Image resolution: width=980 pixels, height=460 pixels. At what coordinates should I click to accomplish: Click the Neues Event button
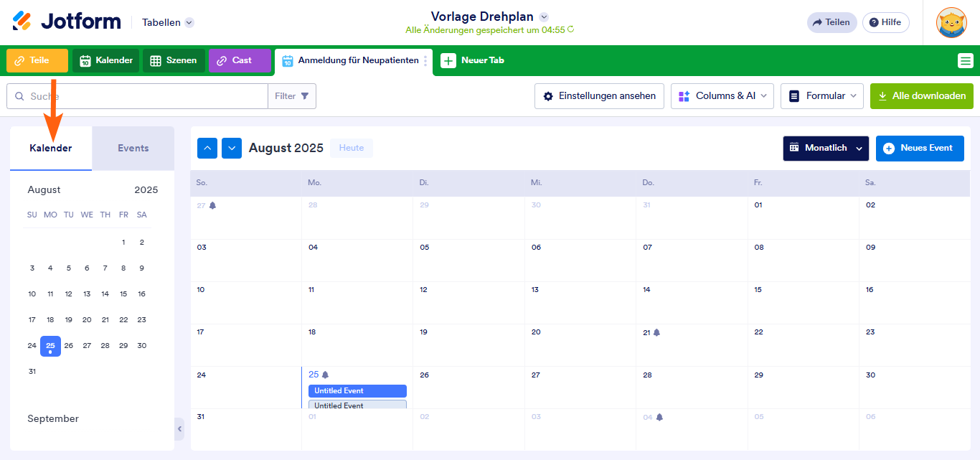pos(919,149)
